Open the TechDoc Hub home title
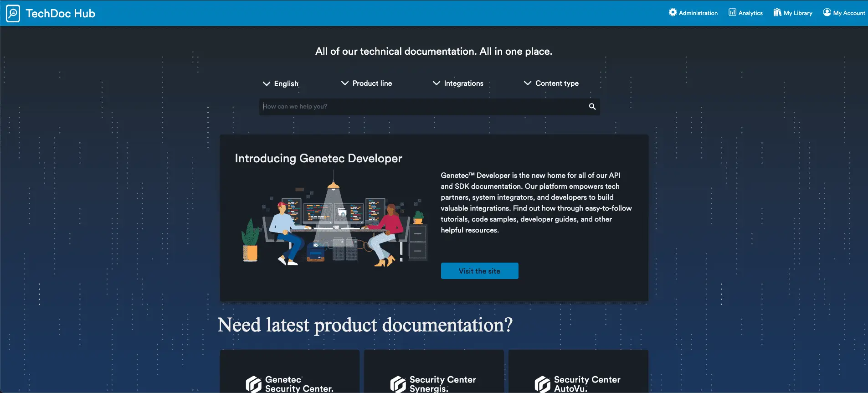The width and height of the screenshot is (868, 393). click(x=60, y=13)
